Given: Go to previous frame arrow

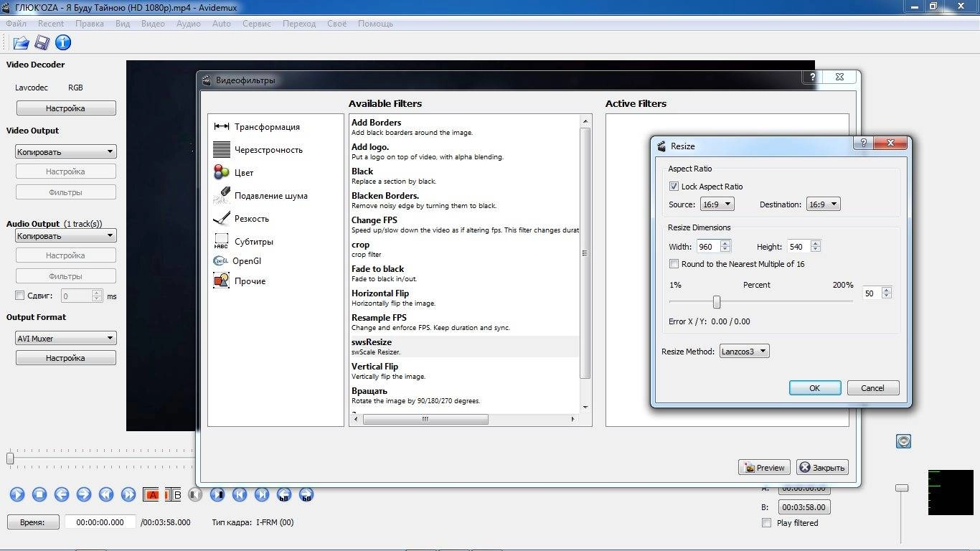Looking at the screenshot, I should coord(62,494).
